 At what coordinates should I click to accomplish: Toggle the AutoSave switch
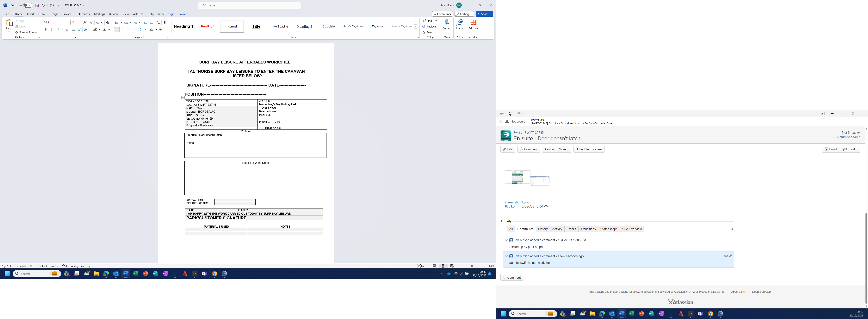click(x=28, y=5)
